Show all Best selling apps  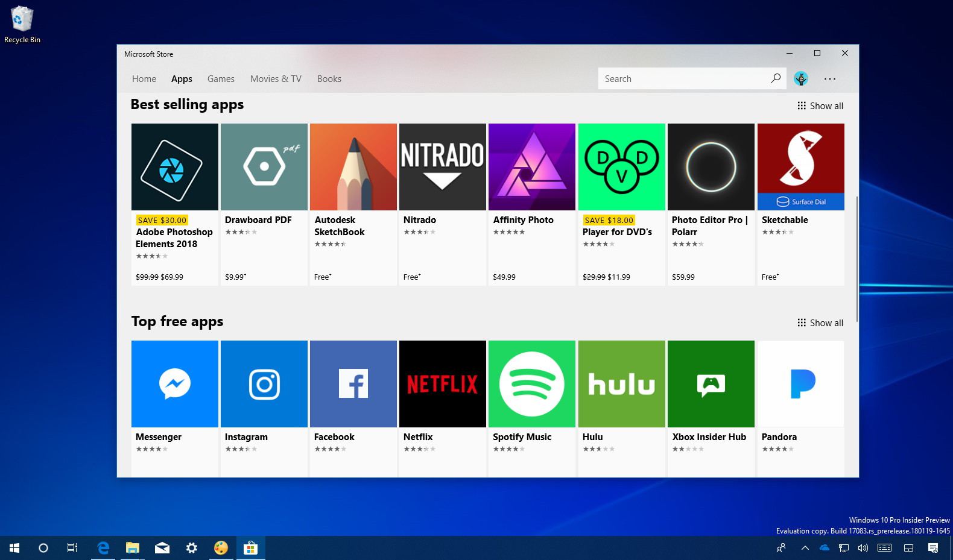click(x=820, y=106)
